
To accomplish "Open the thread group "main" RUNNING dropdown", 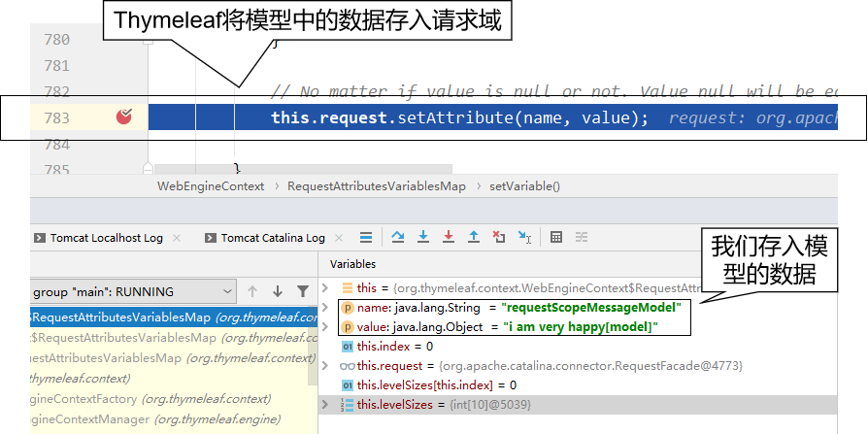I will pyautogui.click(x=227, y=291).
